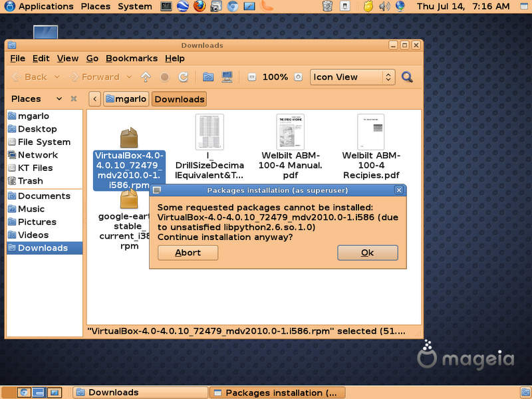The image size is (532, 399).
Task: Click the Back toolbar button
Action: 29,77
